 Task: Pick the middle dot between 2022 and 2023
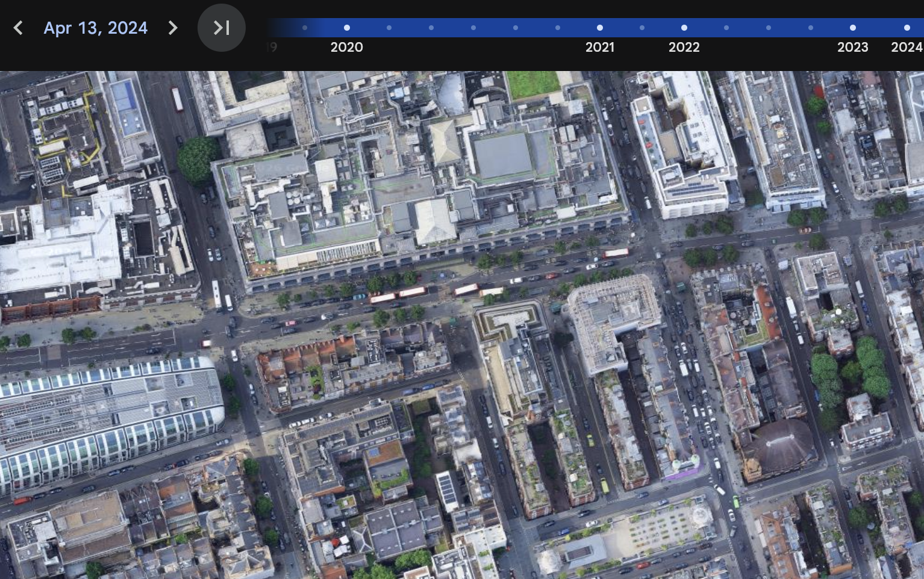pos(769,28)
